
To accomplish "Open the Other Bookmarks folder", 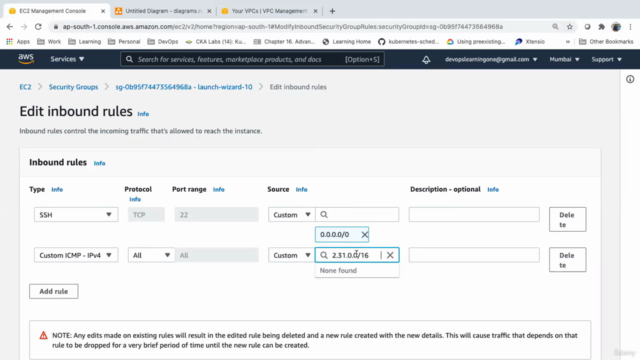I will 606,42.
